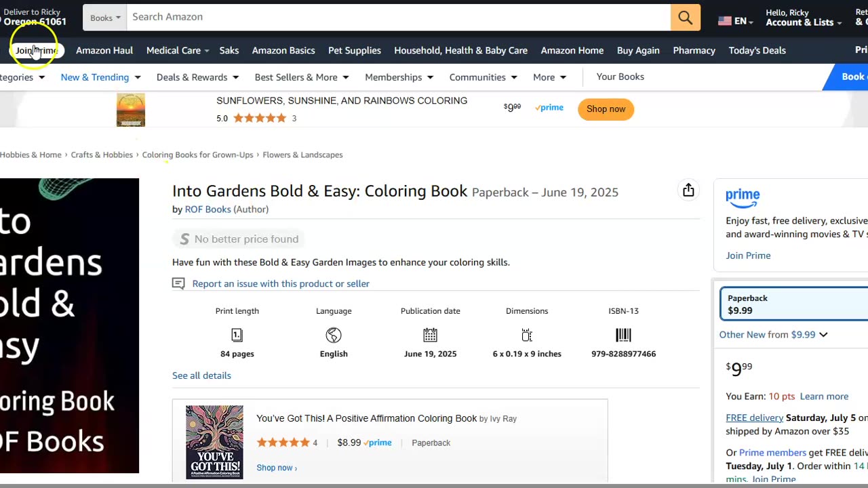
Task: Click the report issue speech-bubble icon
Action: click(x=178, y=283)
